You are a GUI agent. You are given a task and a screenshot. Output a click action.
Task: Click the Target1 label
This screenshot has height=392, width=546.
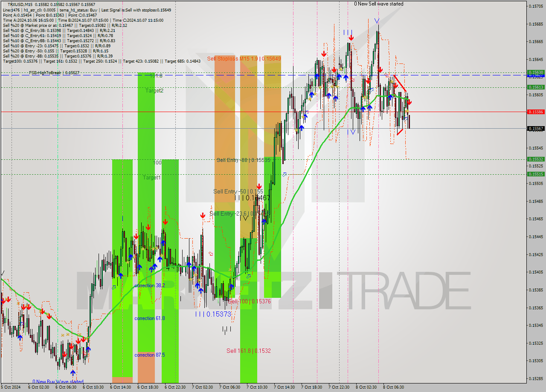pos(151,177)
